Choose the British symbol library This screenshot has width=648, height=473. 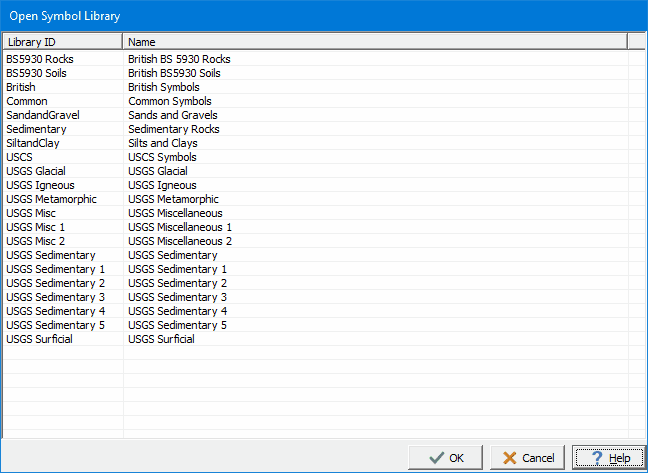pyautogui.click(x=21, y=87)
